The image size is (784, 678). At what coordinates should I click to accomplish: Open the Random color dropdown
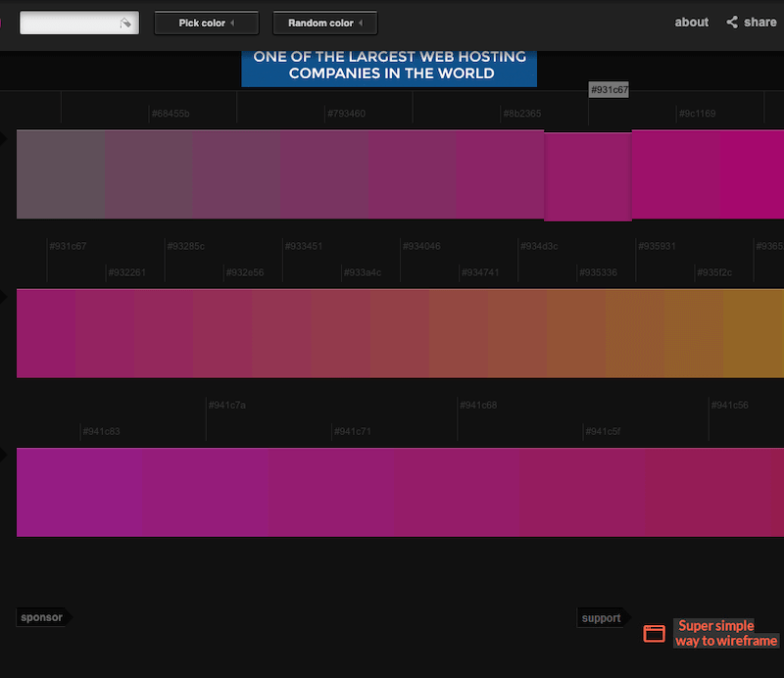pos(324,23)
